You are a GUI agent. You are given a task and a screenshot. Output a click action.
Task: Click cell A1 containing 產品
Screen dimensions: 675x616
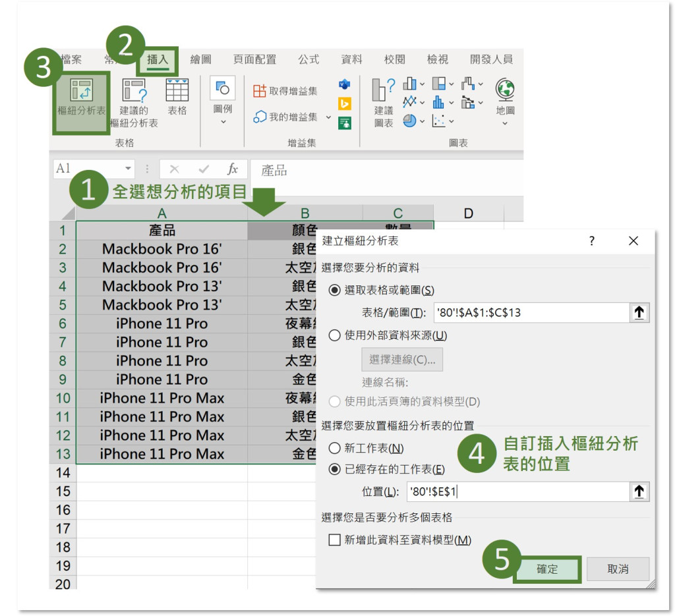162,231
